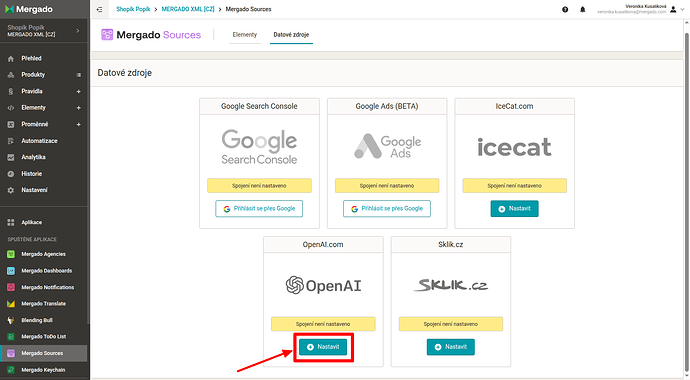Click the 'Google Ads (BETA)' card title

387,106
